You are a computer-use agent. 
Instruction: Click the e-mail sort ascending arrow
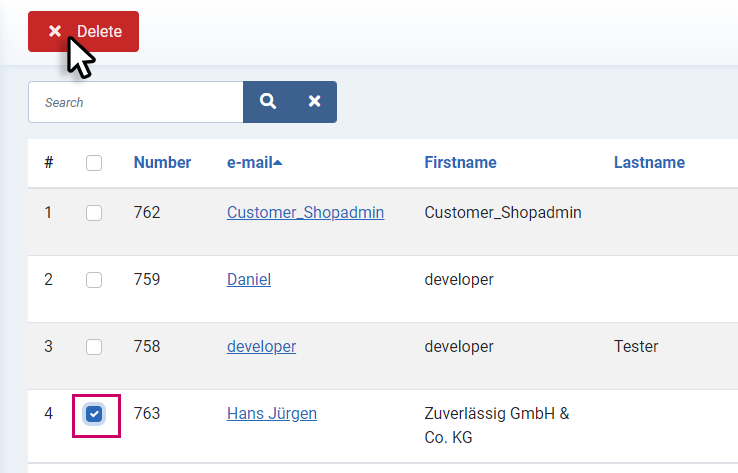point(278,163)
